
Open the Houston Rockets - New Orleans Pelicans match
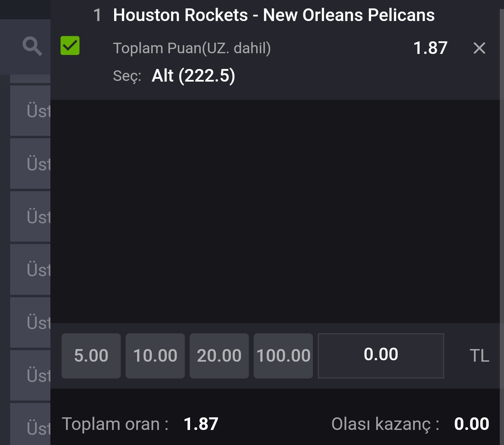click(x=274, y=15)
